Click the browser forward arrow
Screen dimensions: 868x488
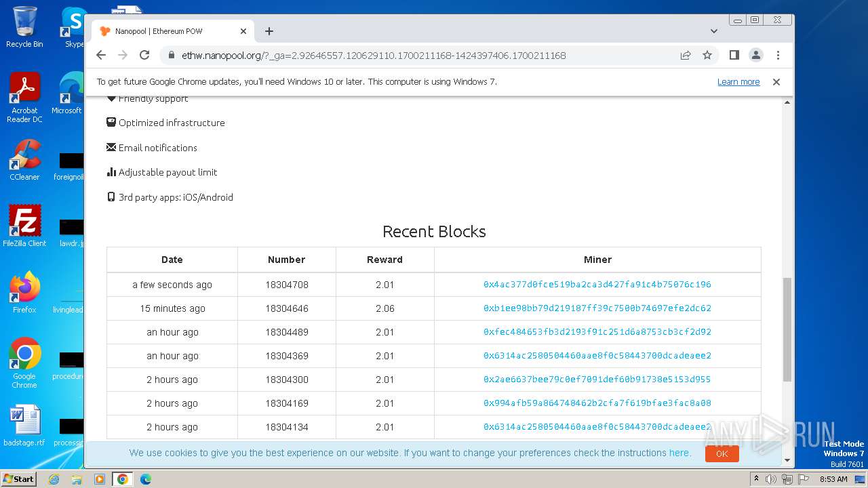click(123, 55)
